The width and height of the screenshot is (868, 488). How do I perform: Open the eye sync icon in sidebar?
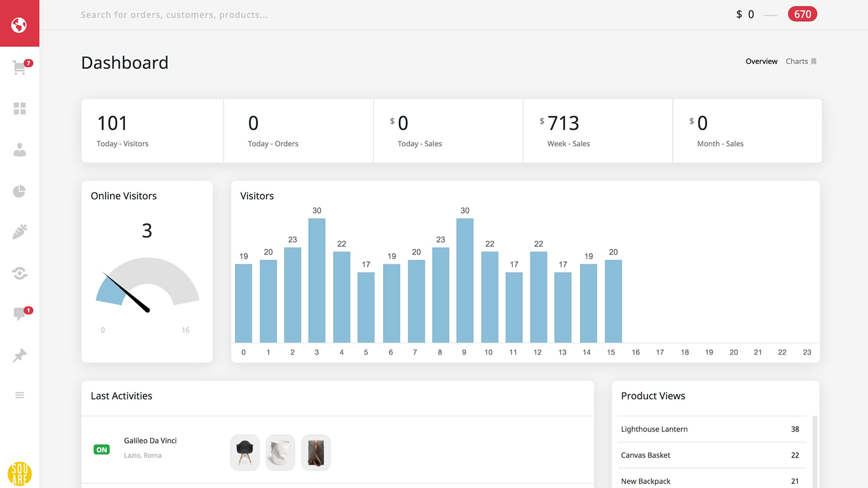pyautogui.click(x=20, y=273)
